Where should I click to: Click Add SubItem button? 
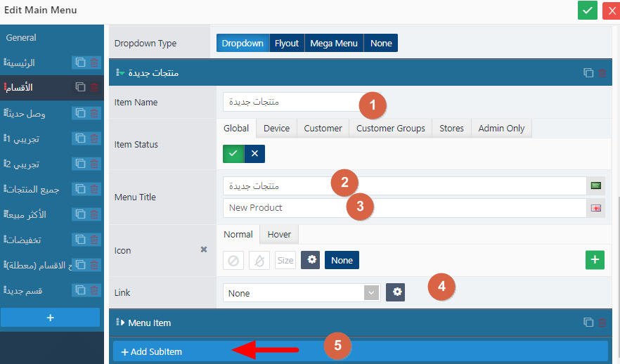tap(360, 351)
